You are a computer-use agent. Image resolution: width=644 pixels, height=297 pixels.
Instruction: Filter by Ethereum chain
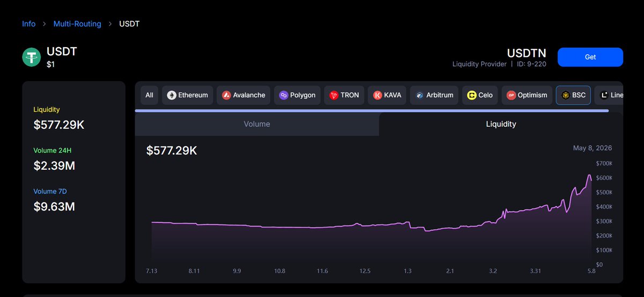(x=187, y=95)
